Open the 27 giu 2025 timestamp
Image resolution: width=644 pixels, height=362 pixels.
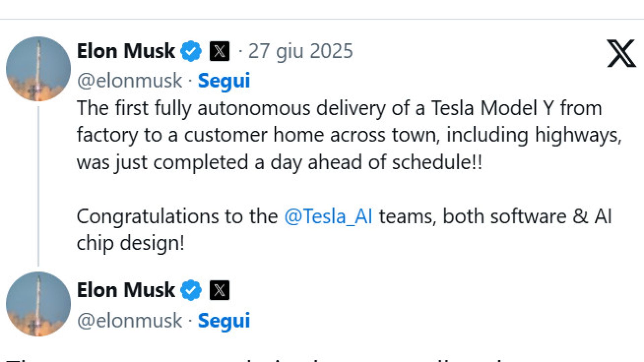click(x=300, y=51)
